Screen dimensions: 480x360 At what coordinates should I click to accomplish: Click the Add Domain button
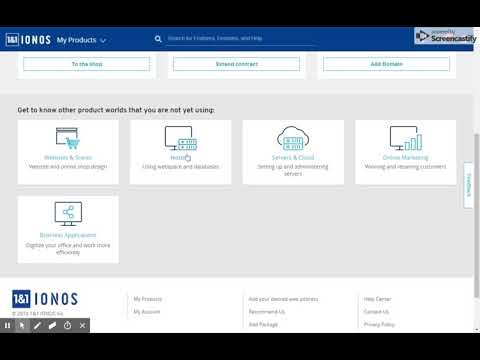(386, 64)
